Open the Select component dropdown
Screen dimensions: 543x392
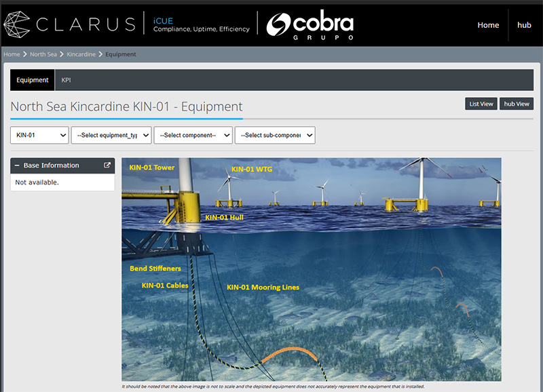coord(193,135)
